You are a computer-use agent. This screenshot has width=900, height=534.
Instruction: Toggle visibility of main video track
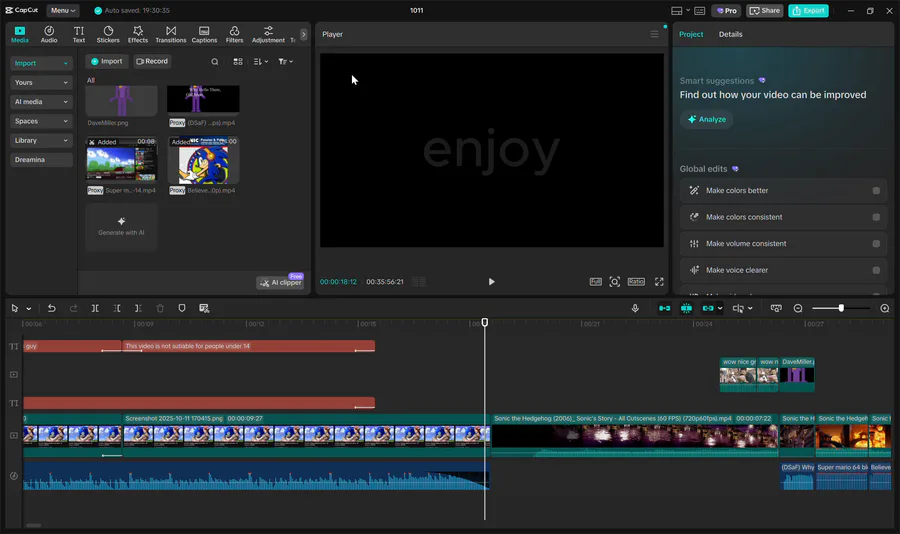point(14,435)
